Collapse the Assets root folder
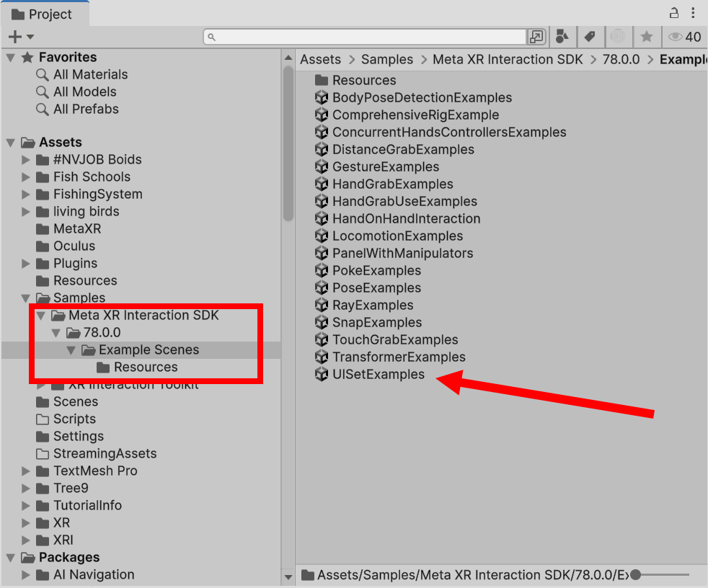 11,143
